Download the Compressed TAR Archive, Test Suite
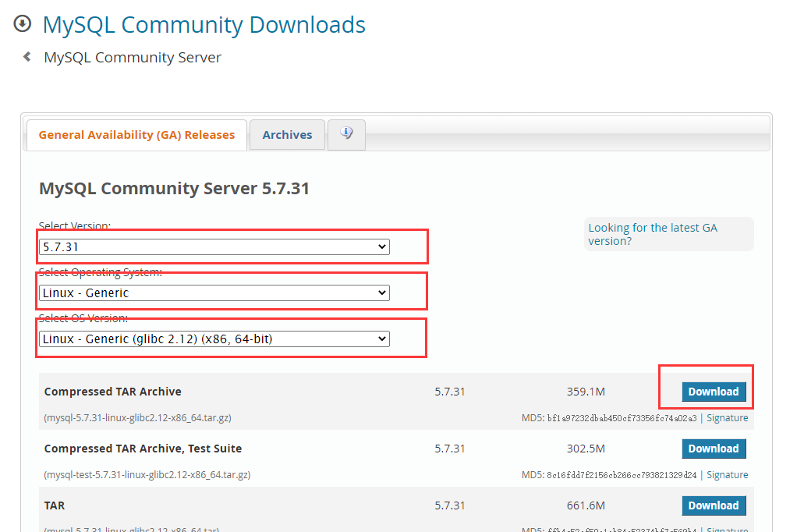 point(714,449)
